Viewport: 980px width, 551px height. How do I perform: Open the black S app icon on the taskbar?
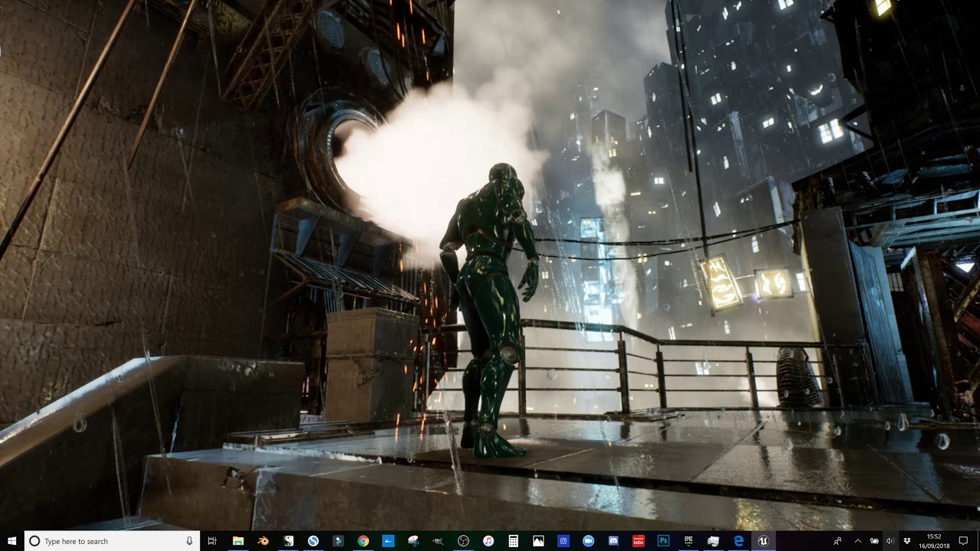pos(289,541)
